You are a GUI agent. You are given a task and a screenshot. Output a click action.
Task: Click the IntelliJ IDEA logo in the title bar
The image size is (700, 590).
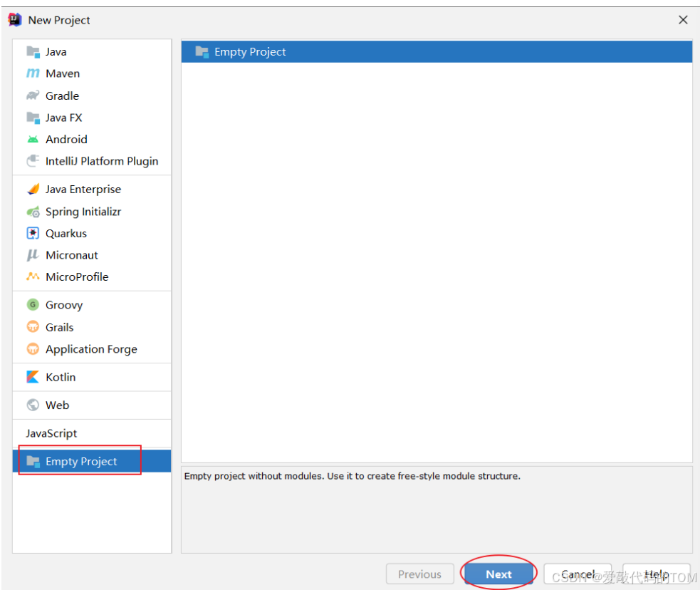pos(15,20)
